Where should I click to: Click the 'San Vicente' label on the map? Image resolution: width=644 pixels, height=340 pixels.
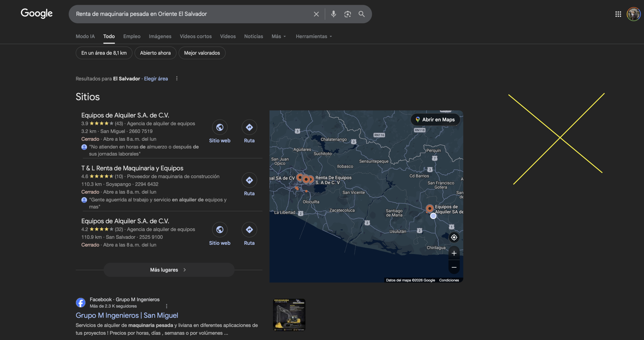click(x=353, y=192)
